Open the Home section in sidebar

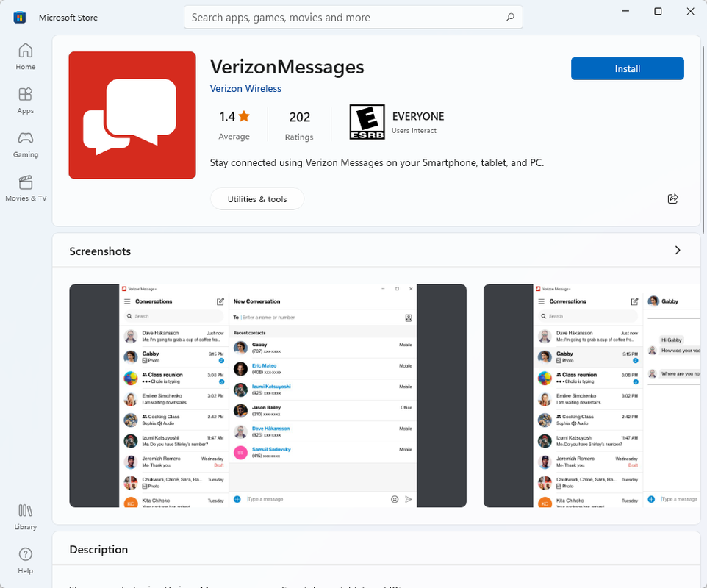pos(26,57)
